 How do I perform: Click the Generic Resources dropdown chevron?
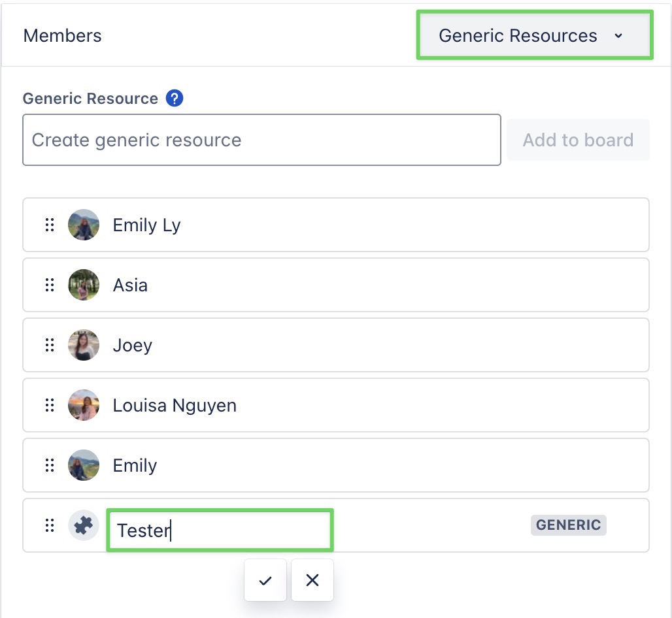point(618,36)
